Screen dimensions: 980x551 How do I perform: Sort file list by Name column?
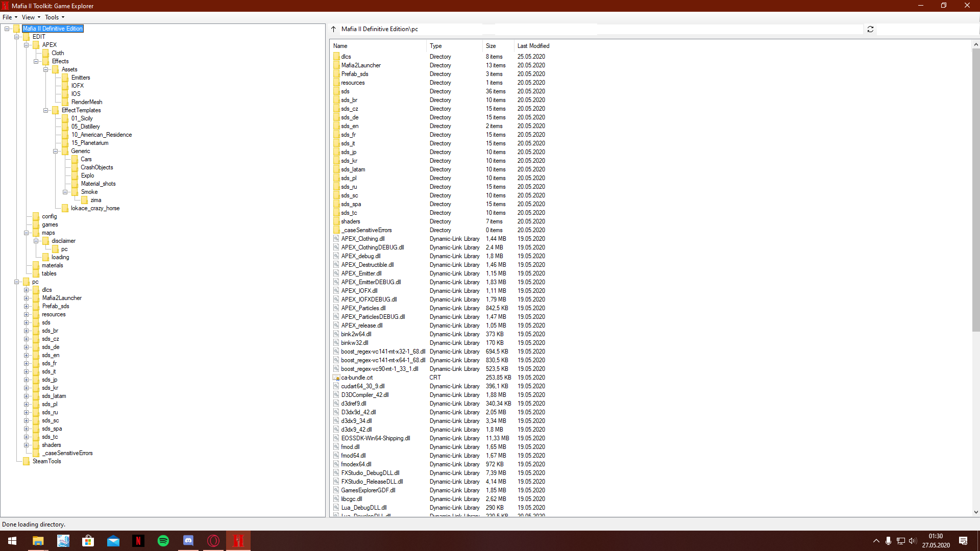coord(378,46)
